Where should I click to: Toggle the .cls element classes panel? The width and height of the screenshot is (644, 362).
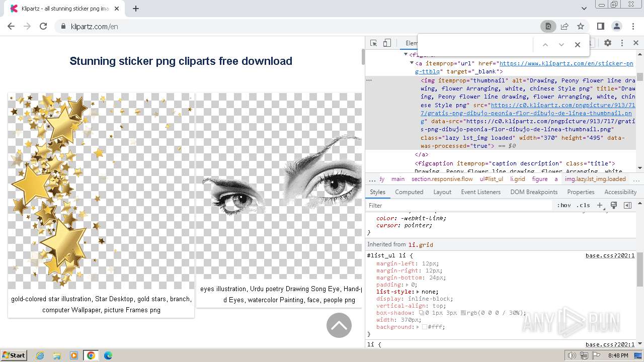(583, 205)
